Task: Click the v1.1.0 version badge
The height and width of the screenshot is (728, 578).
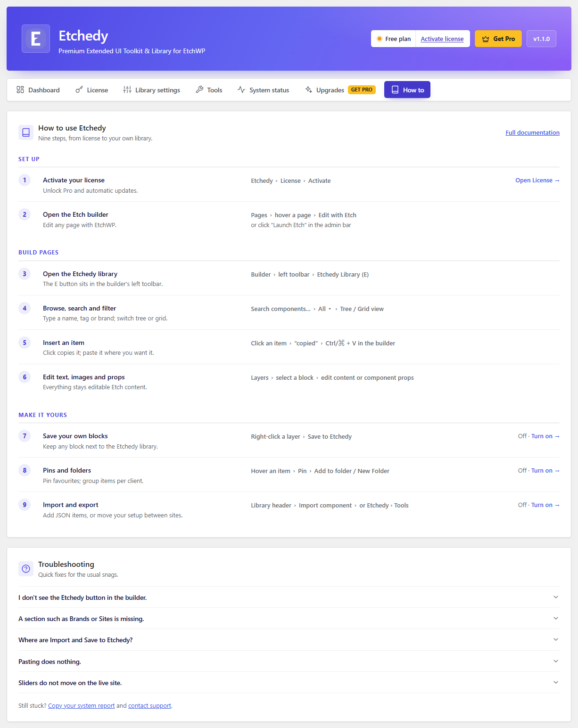Action: (541, 39)
